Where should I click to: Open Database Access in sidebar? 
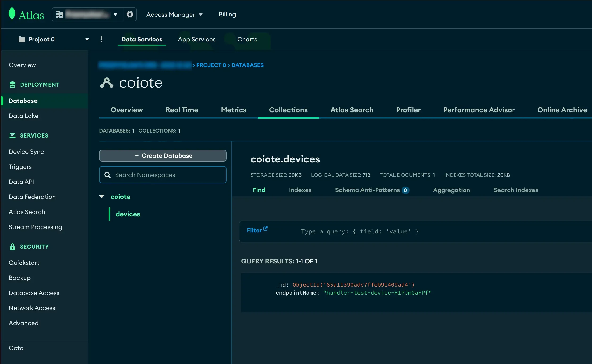click(x=34, y=293)
